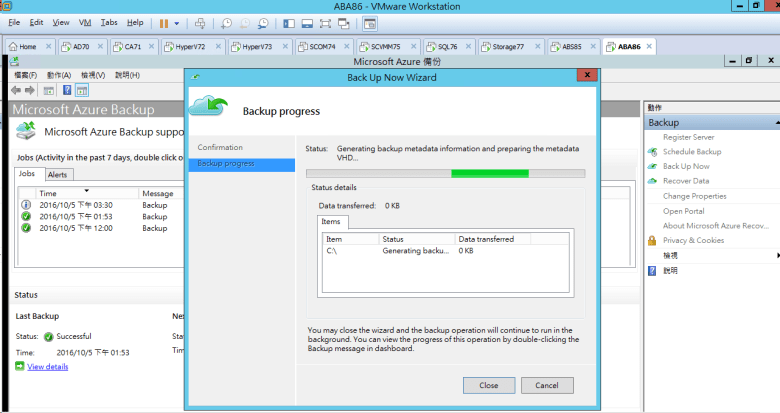Click the Schedule Backup icon in actions pane
The height and width of the screenshot is (413, 780).
coord(653,152)
